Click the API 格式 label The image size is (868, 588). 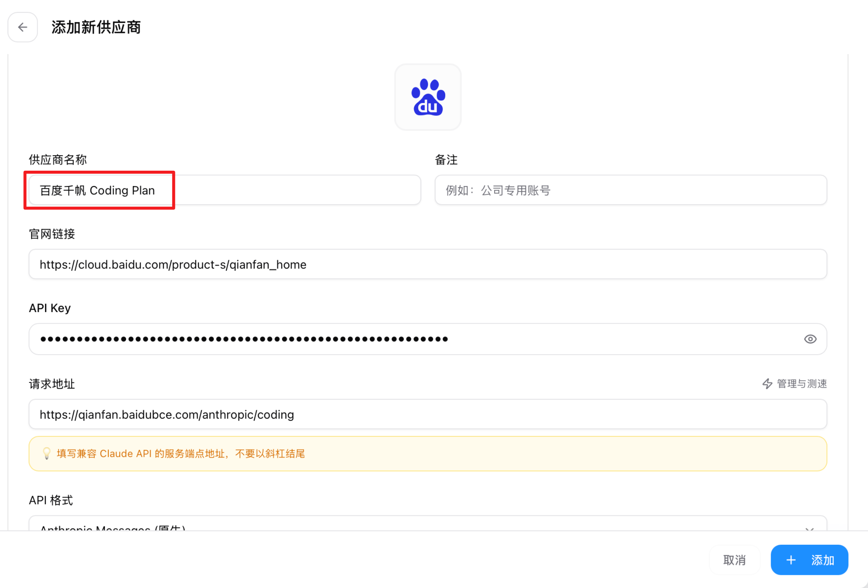click(51, 500)
